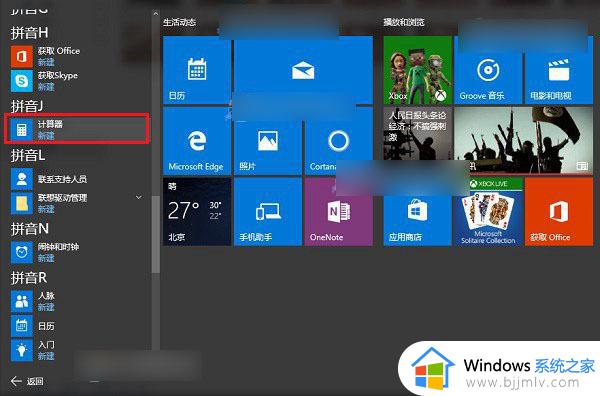Launch Microsoft Solitaire Collection tile
Screen dimensions: 600x396
click(x=488, y=212)
